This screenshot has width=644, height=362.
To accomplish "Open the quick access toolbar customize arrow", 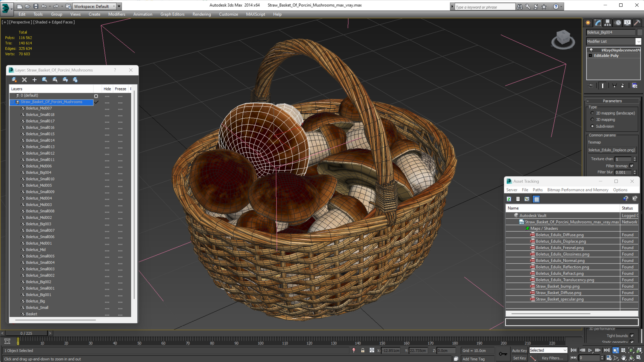I will [x=119, y=6].
